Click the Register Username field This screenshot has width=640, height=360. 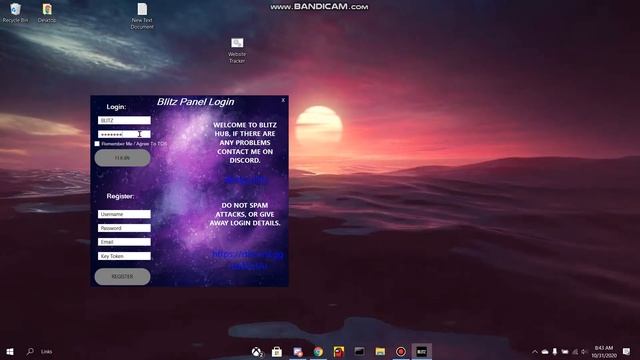coord(124,214)
